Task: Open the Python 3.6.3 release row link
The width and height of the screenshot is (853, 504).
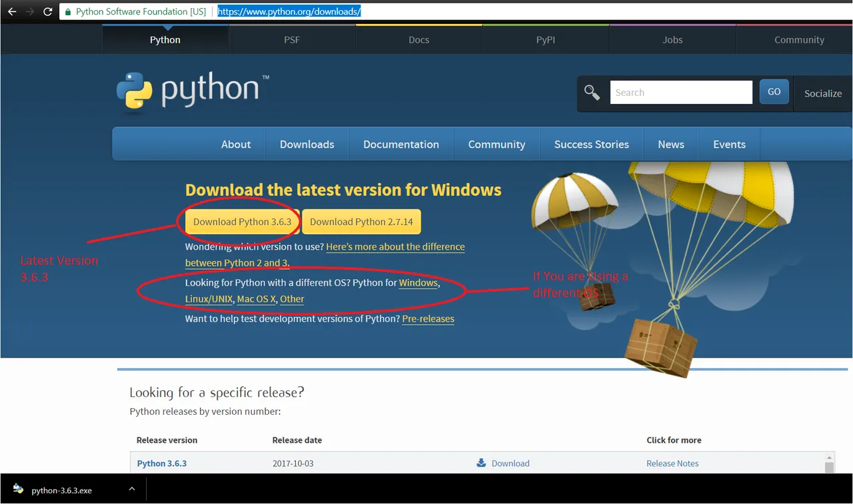Action: [x=162, y=463]
